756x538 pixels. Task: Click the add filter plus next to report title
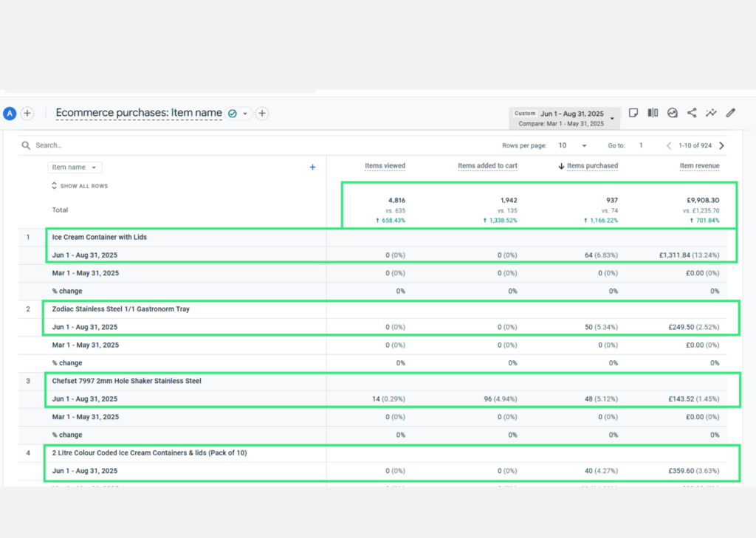[262, 114]
